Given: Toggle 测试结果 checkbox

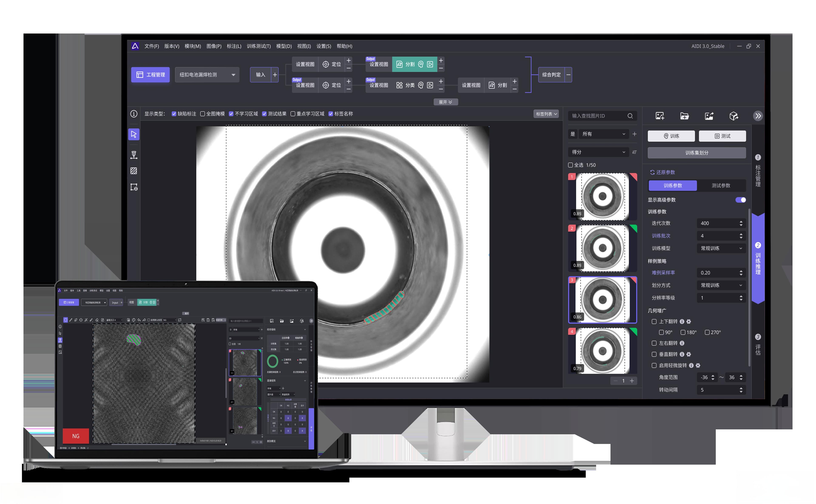Looking at the screenshot, I should (264, 114).
